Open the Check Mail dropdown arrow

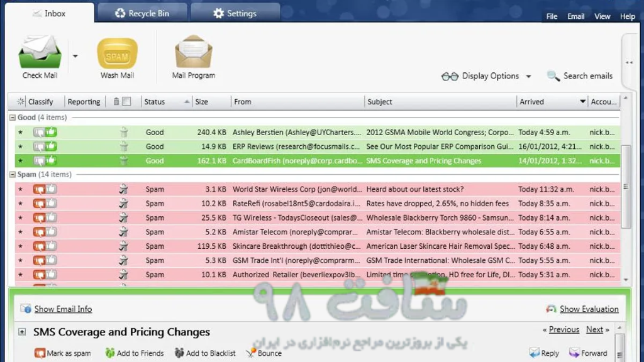point(75,56)
